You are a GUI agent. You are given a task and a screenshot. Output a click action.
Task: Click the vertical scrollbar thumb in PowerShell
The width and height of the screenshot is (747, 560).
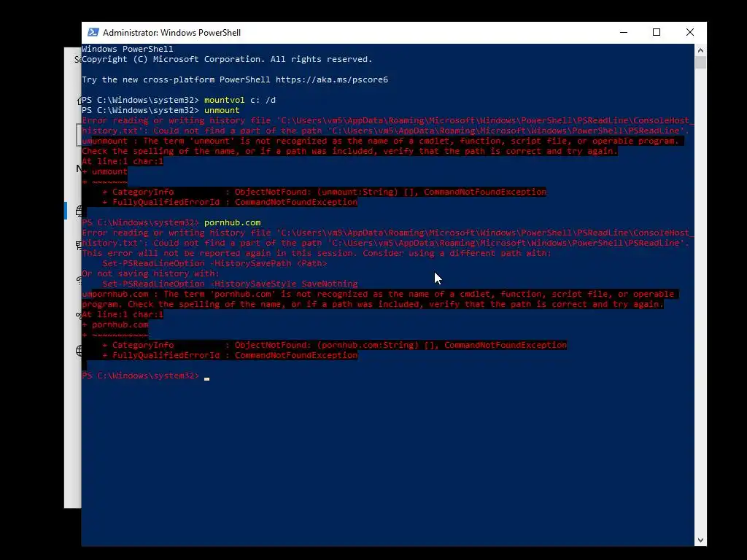700,63
